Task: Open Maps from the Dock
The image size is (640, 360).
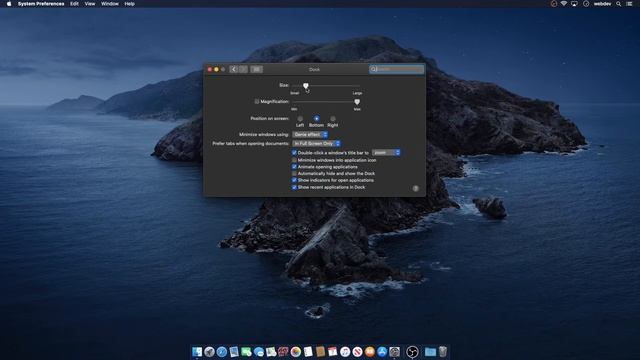Action: (x=271, y=351)
